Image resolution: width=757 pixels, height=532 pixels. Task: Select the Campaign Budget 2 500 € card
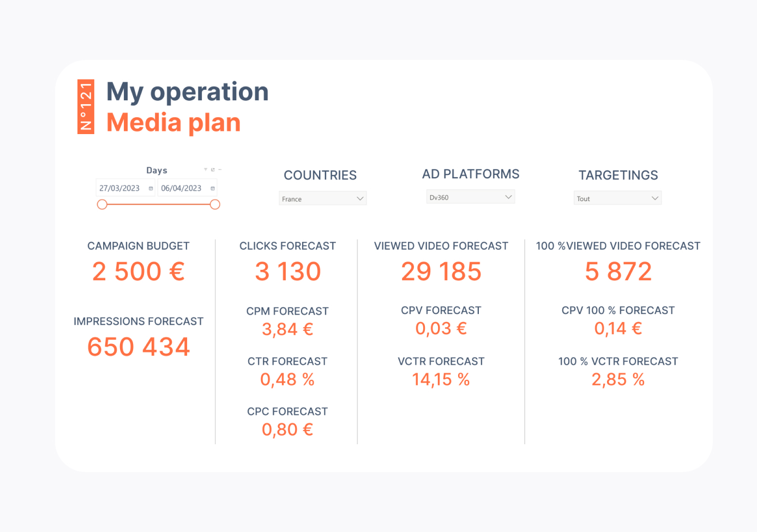139,271
